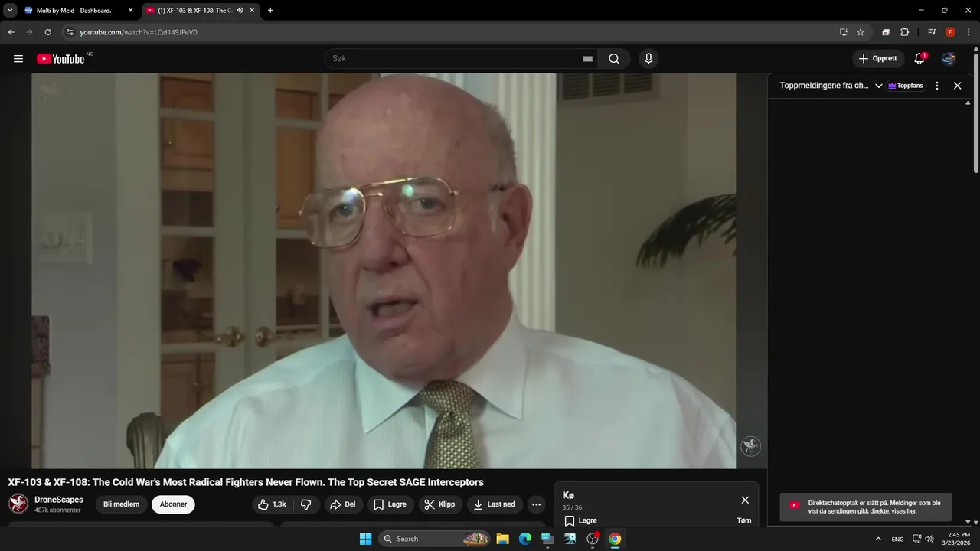This screenshot has width=980, height=551.
Task: Open Chrome extensions puzzle menu
Action: click(x=904, y=32)
